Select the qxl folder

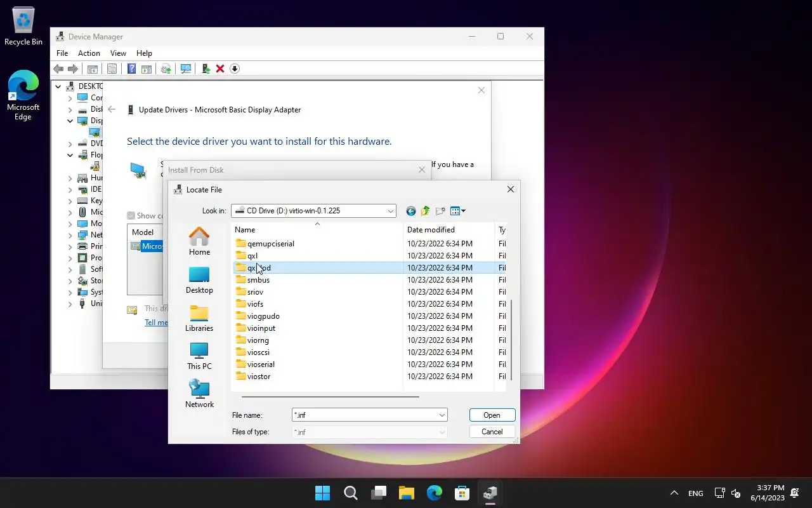click(247, 256)
